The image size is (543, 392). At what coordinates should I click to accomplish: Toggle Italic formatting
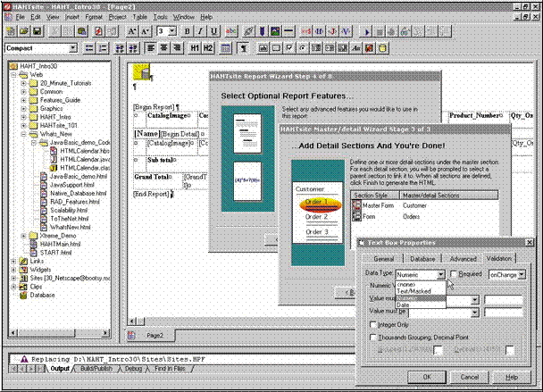[x=200, y=31]
